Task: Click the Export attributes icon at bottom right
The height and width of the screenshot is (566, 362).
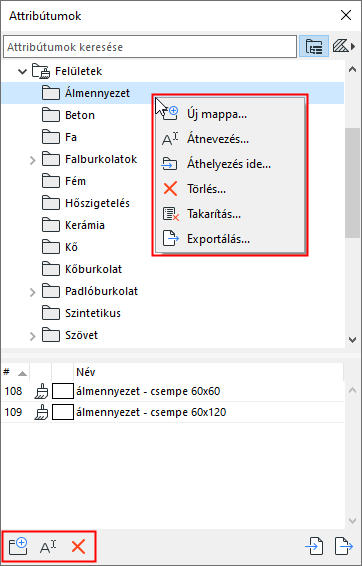Action: [343, 546]
